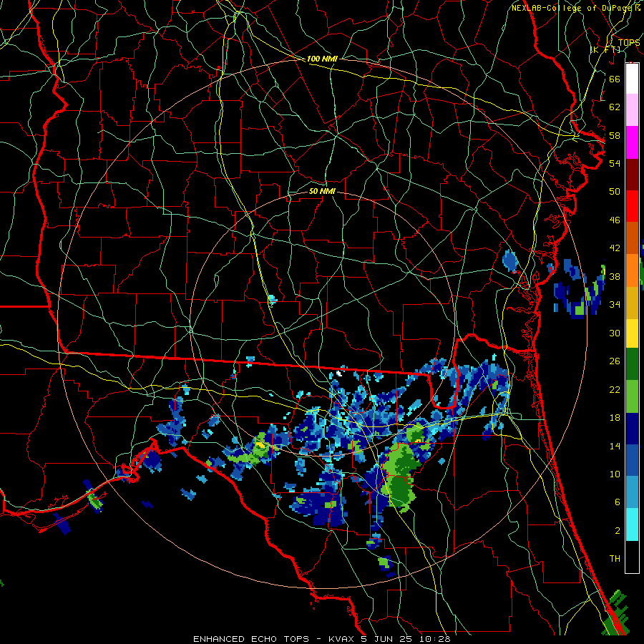The image size is (644, 644).
Task: Choose the cyan legend swatch
Action: (632, 525)
